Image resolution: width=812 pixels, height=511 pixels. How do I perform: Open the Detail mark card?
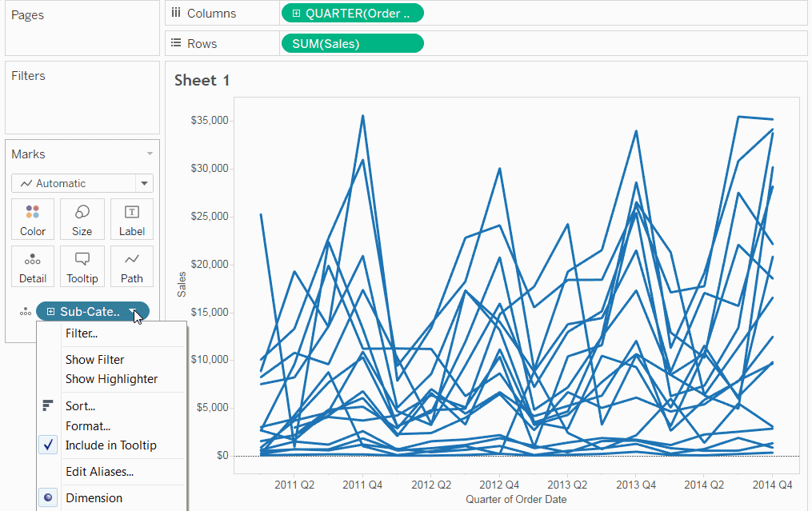click(33, 266)
